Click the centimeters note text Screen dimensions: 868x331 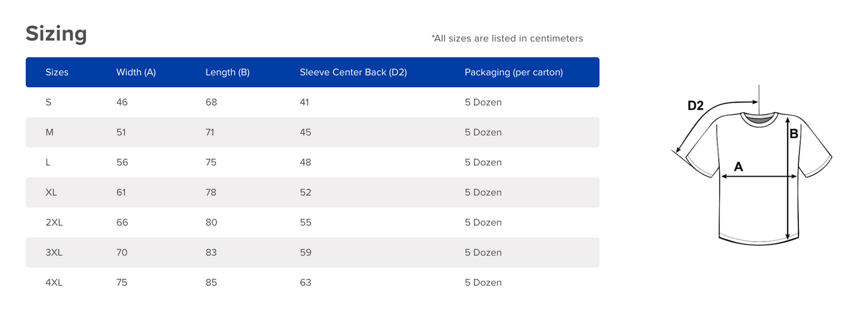pyautogui.click(x=507, y=38)
